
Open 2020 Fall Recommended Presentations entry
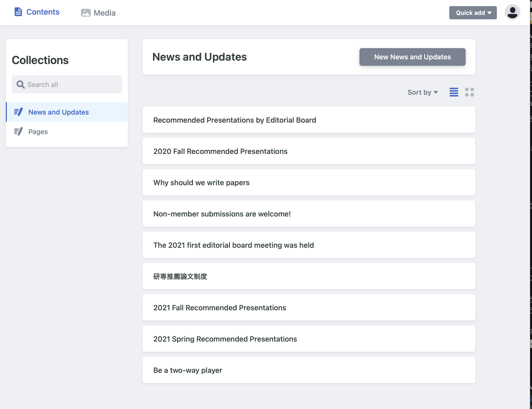[x=309, y=151]
